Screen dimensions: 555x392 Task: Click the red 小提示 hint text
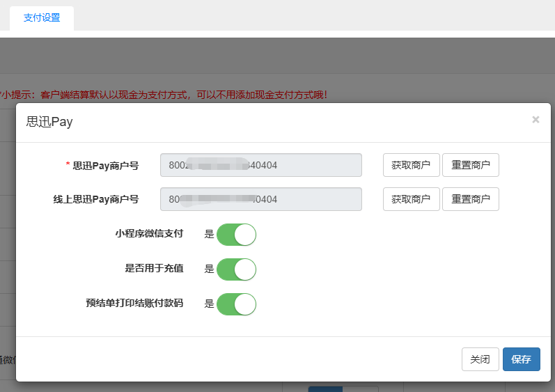(164, 94)
